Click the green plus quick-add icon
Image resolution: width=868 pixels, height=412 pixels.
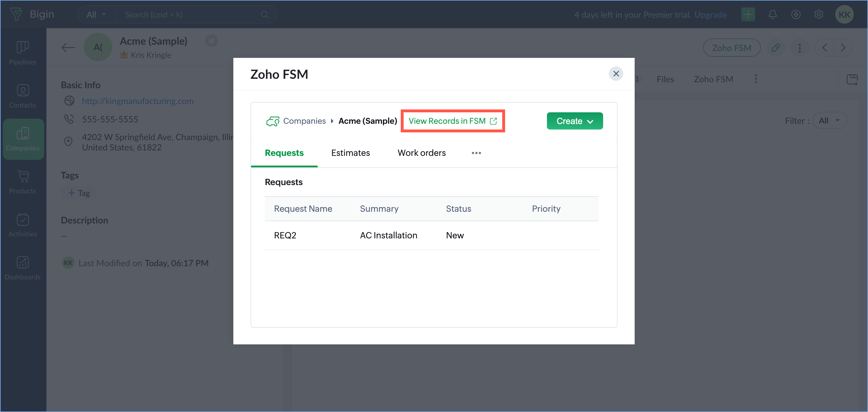point(748,15)
